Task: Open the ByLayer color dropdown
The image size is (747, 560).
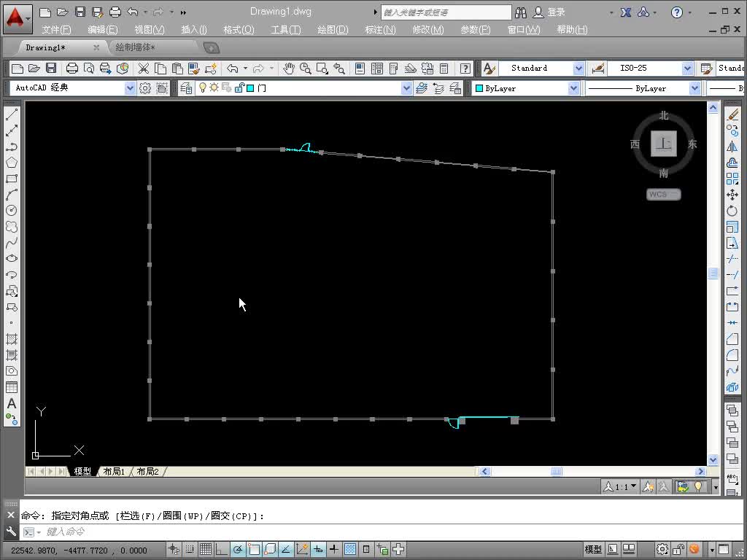Action: coord(573,88)
